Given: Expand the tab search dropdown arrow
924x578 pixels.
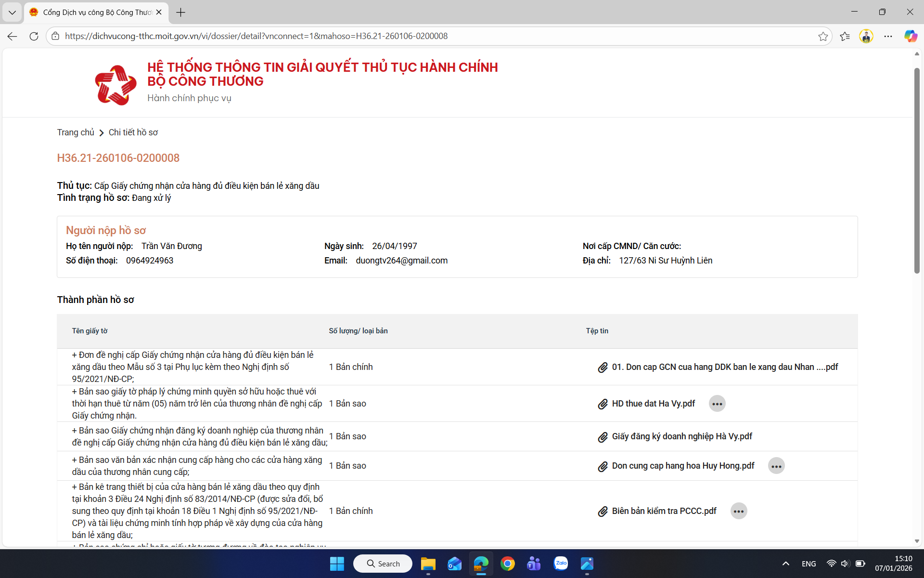Looking at the screenshot, I should coord(12,13).
